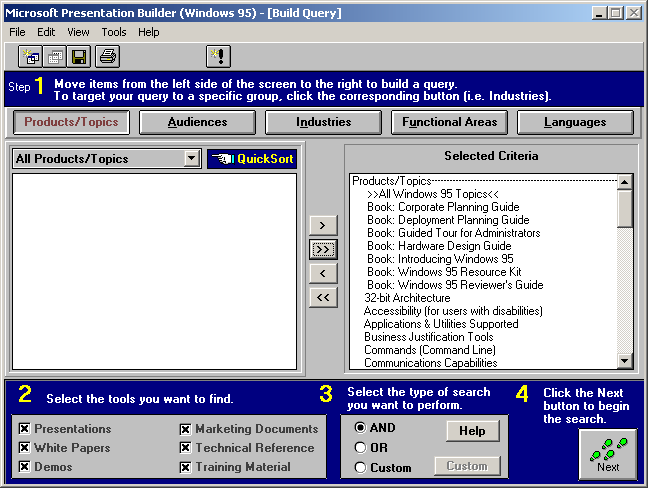
Task: Move selected item right with single arrow
Action: point(323,226)
